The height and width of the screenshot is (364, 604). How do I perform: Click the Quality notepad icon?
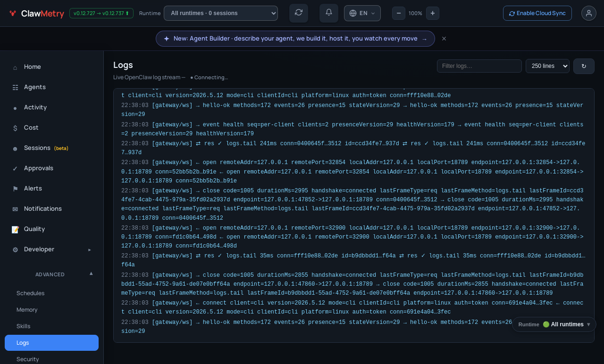click(15, 230)
